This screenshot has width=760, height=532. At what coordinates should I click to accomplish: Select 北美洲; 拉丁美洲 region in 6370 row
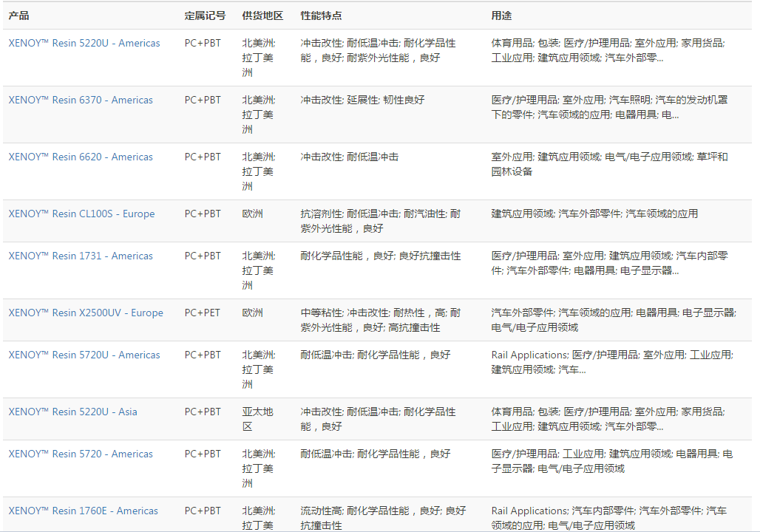pos(259,115)
